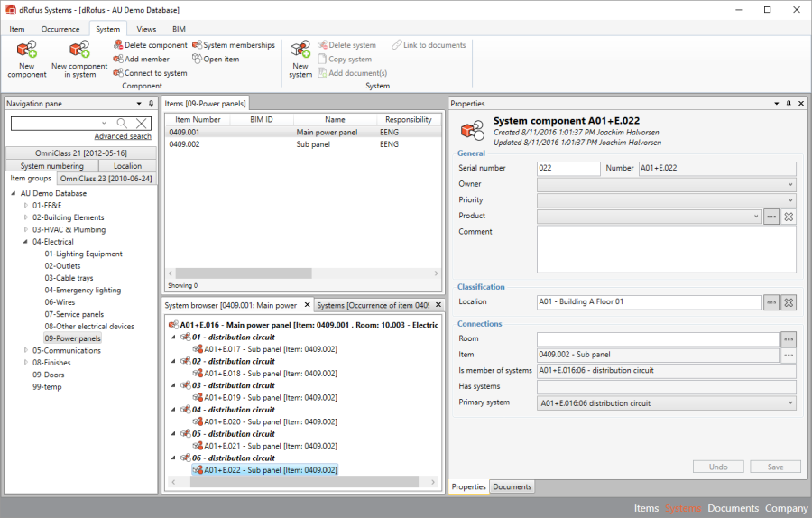Open the Primary system dropdown

click(789, 403)
